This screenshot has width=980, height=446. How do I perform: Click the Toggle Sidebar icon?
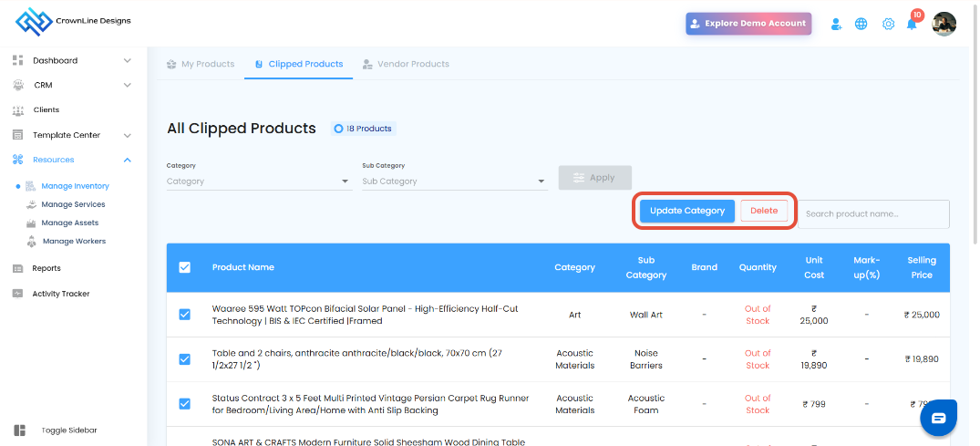(20, 430)
